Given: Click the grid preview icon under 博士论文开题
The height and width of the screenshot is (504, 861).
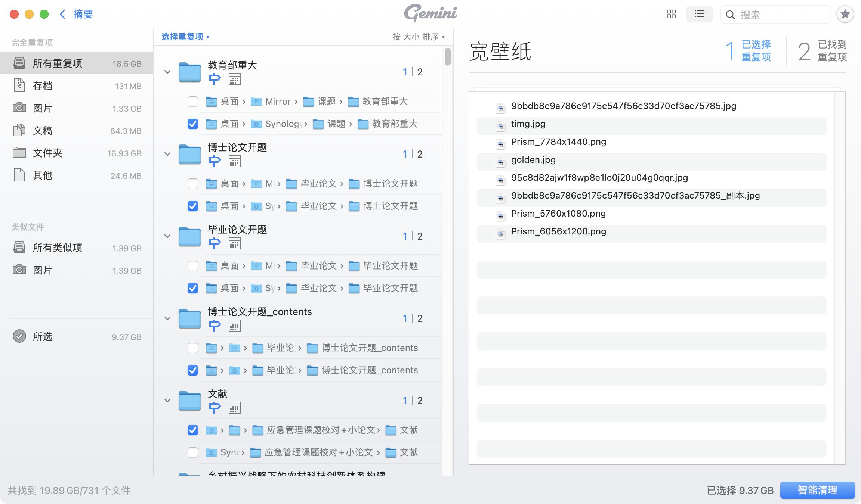Looking at the screenshot, I should (234, 161).
